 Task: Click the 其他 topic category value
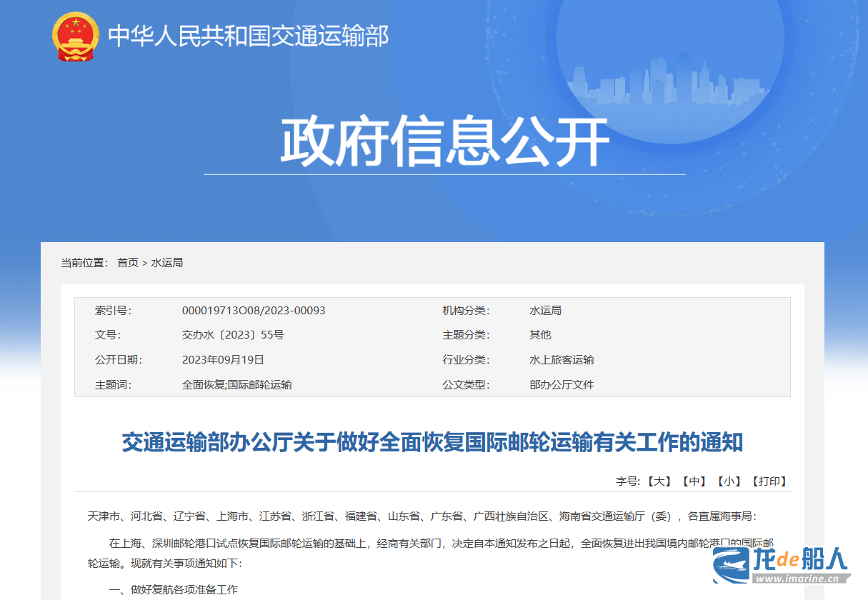[x=540, y=335]
